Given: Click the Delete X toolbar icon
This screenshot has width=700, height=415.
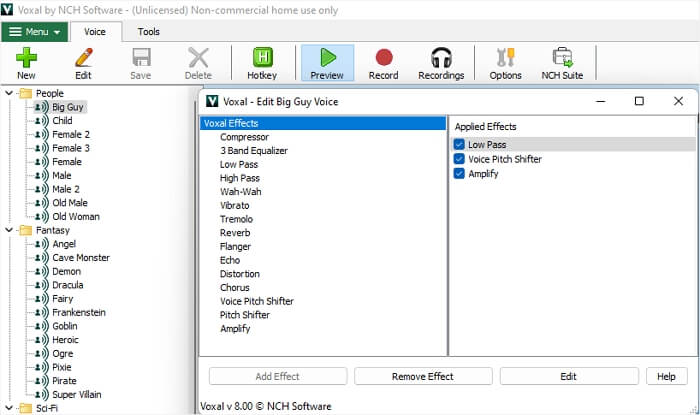Looking at the screenshot, I should (x=198, y=58).
